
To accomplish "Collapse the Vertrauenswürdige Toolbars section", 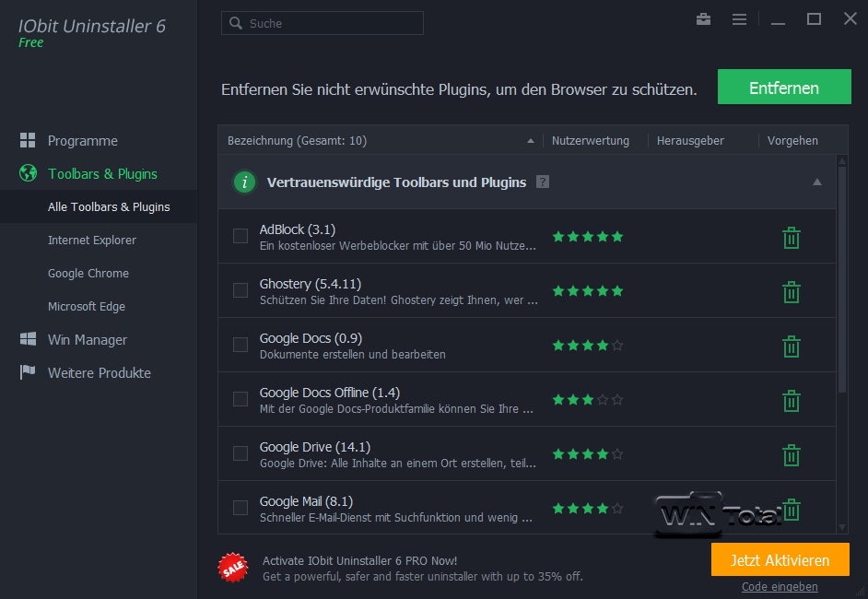I will click(816, 182).
